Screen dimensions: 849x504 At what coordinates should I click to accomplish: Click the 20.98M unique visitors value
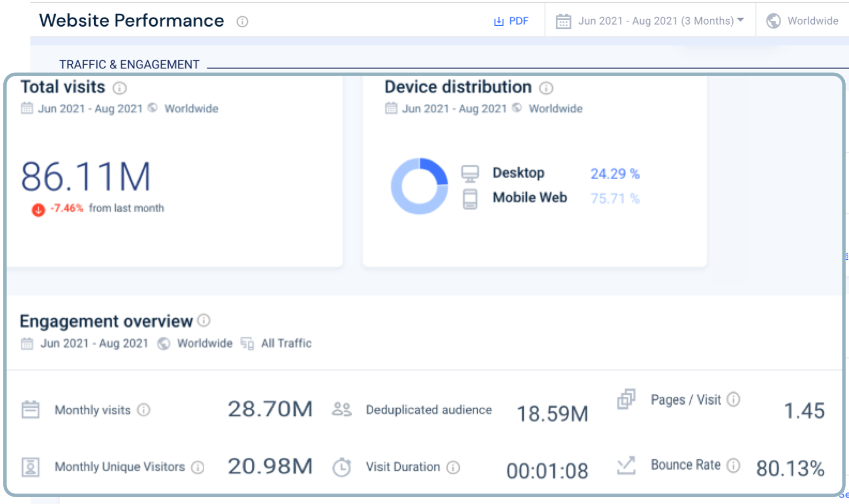pos(270,466)
